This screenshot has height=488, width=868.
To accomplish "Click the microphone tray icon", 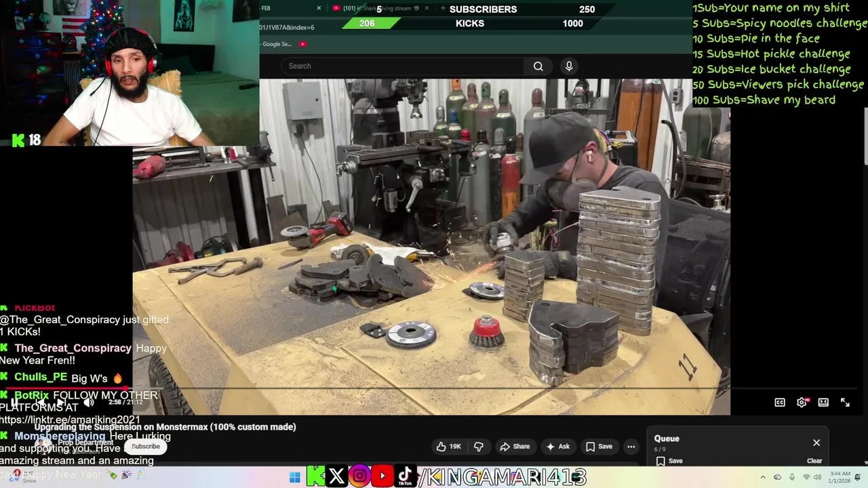I will tap(792, 477).
